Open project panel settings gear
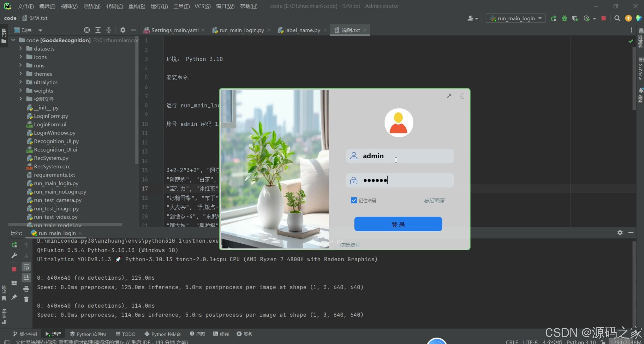The width and height of the screenshot is (644, 344). point(123,30)
